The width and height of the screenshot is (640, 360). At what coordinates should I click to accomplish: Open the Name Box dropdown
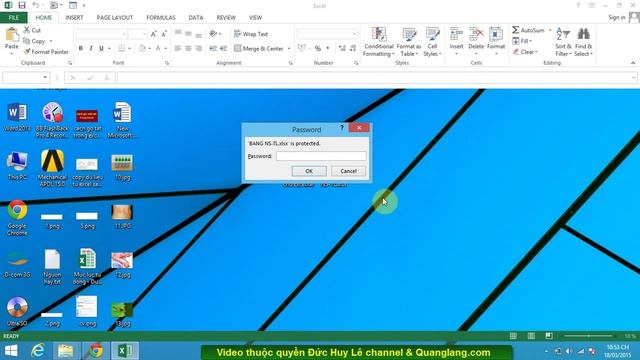(x=45, y=77)
